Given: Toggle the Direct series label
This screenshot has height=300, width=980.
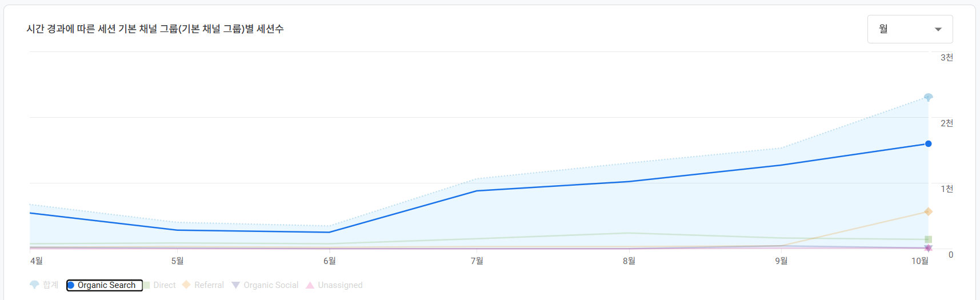Looking at the screenshot, I should 165,285.
